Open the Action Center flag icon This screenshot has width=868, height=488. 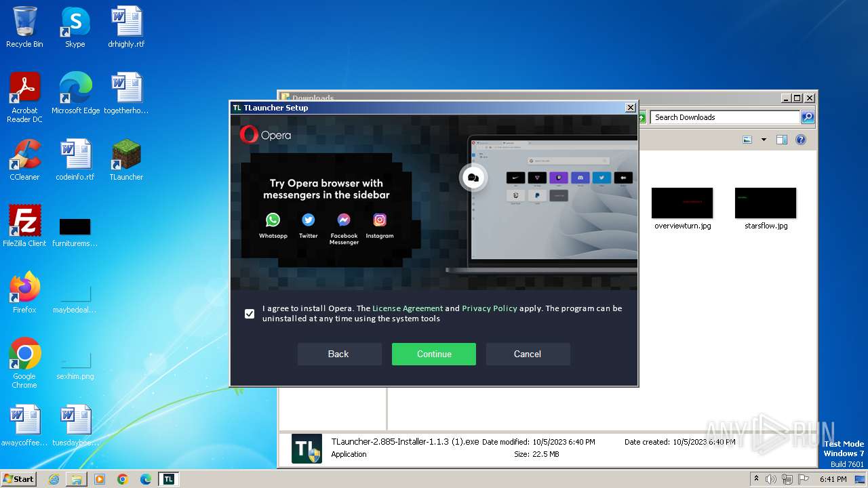(x=804, y=479)
